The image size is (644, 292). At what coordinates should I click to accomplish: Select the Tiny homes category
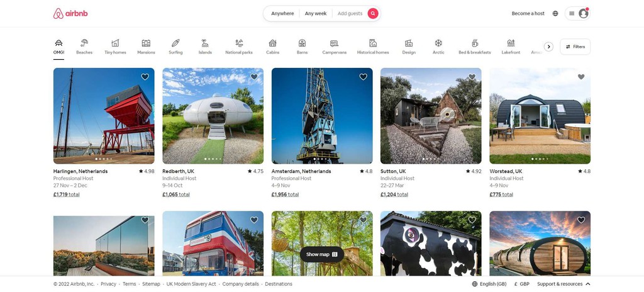[x=115, y=47]
